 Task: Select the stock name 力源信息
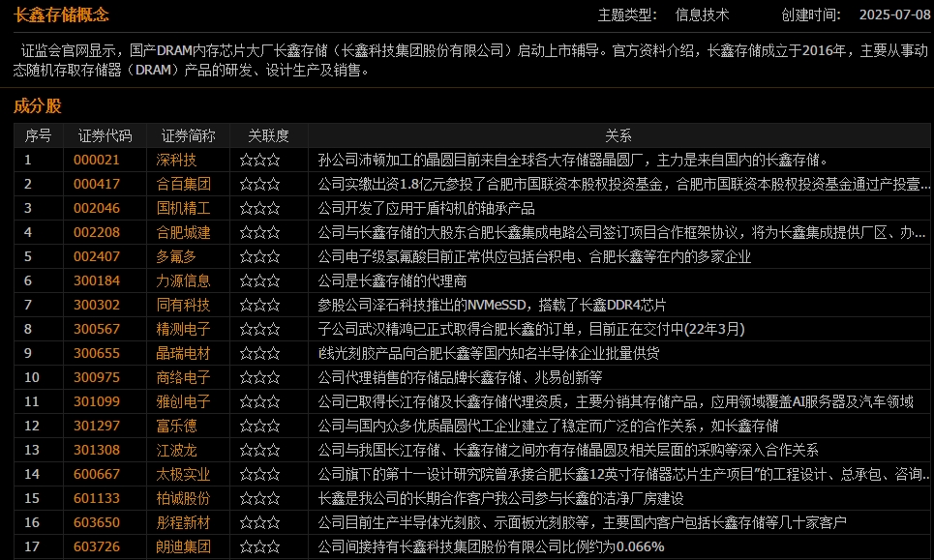point(183,280)
